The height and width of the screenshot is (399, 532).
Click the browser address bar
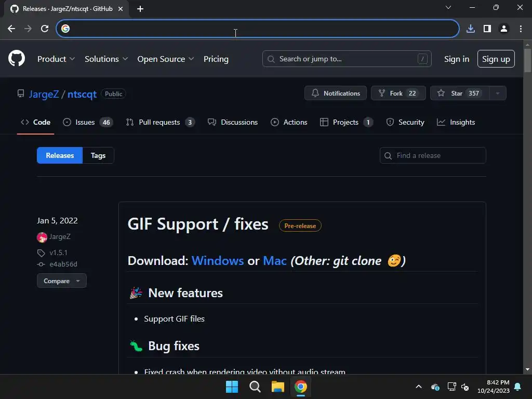tap(258, 29)
